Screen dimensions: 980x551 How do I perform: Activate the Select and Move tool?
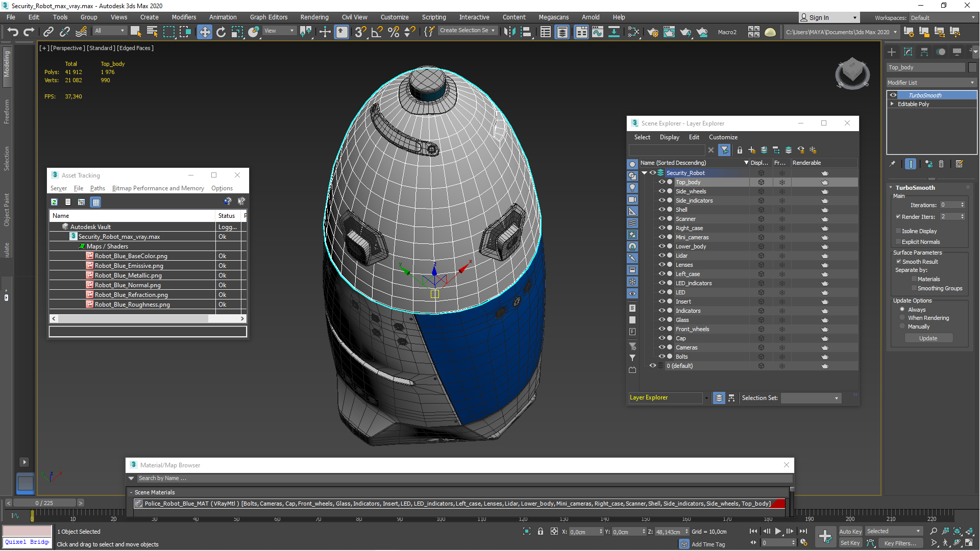point(205,32)
